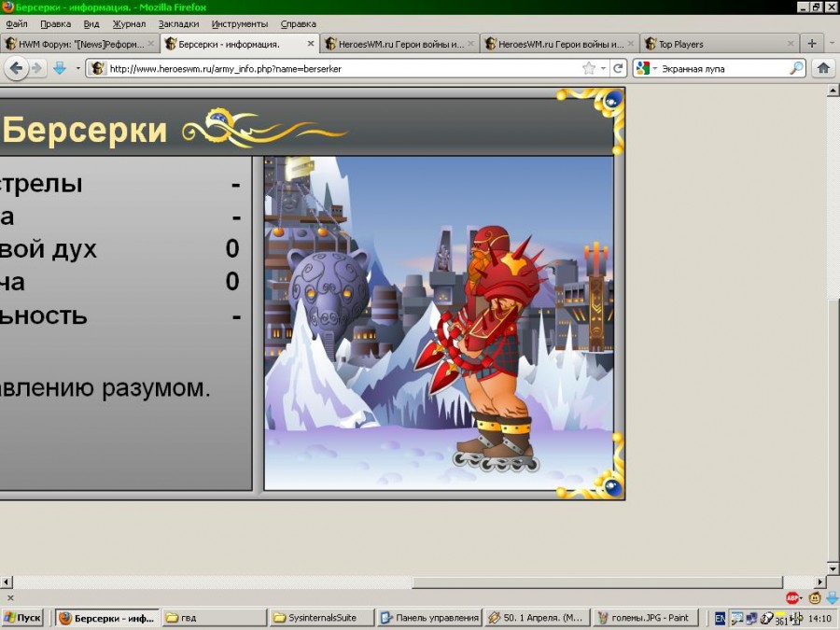Activate Берсерки Firefox taskbar button
The width and height of the screenshot is (840, 630).
coord(106,618)
